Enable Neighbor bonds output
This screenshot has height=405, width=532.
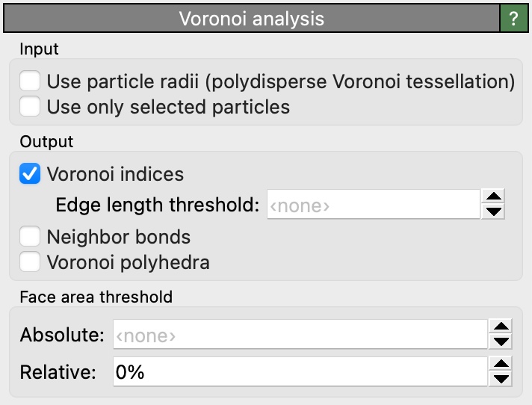(31, 237)
